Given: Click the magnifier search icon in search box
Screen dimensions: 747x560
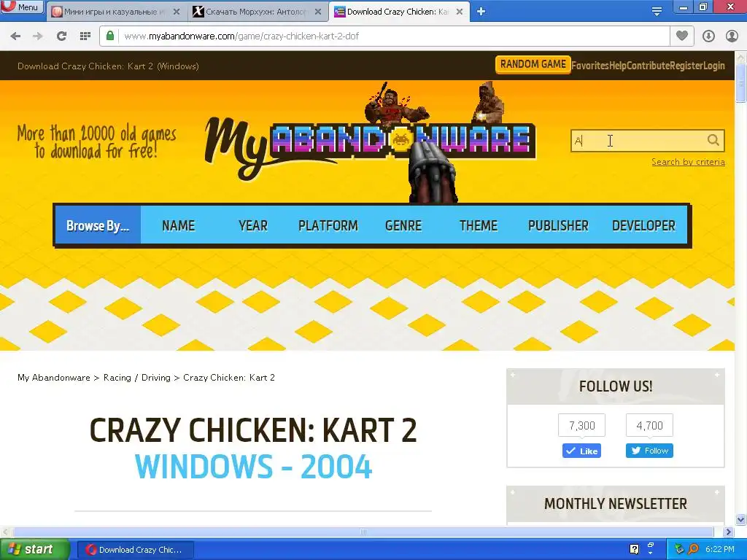Looking at the screenshot, I should coord(713,140).
